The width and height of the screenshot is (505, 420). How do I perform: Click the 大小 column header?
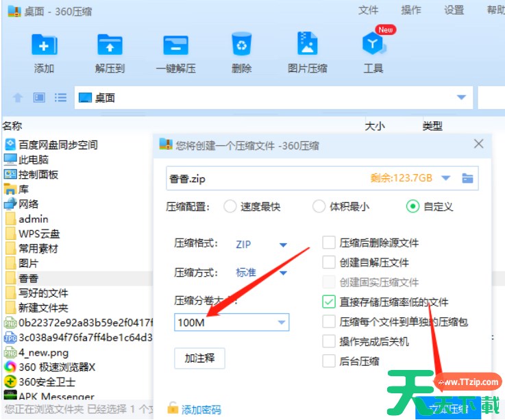375,125
